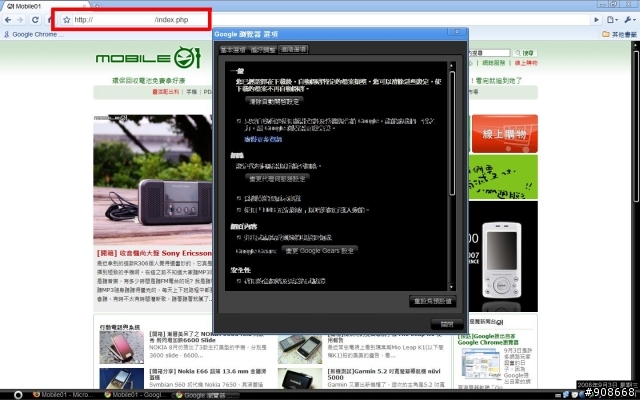
Task: Click the 重設為預設值 reset button
Action: click(433, 302)
